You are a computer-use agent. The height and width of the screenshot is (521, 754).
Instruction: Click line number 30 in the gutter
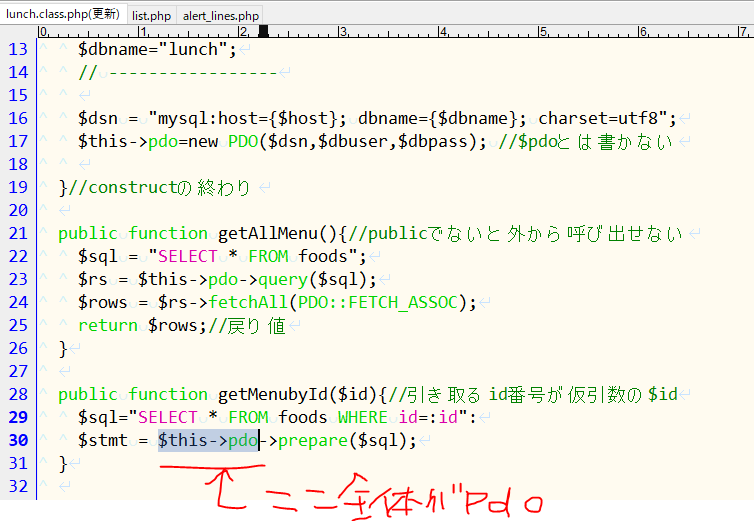(18, 440)
